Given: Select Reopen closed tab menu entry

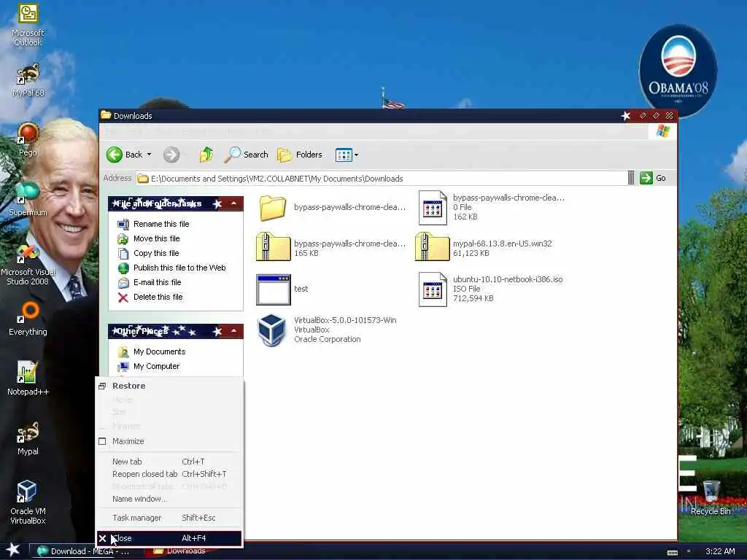Looking at the screenshot, I should click(169, 474).
